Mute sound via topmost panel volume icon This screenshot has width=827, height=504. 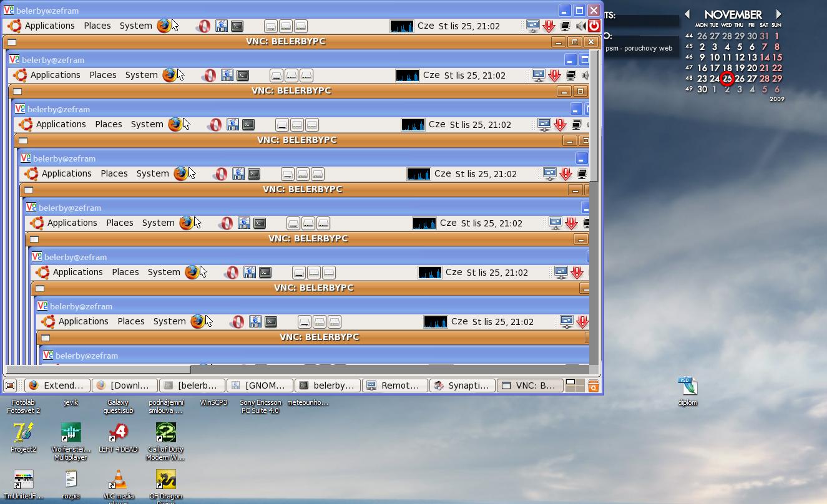(580, 26)
